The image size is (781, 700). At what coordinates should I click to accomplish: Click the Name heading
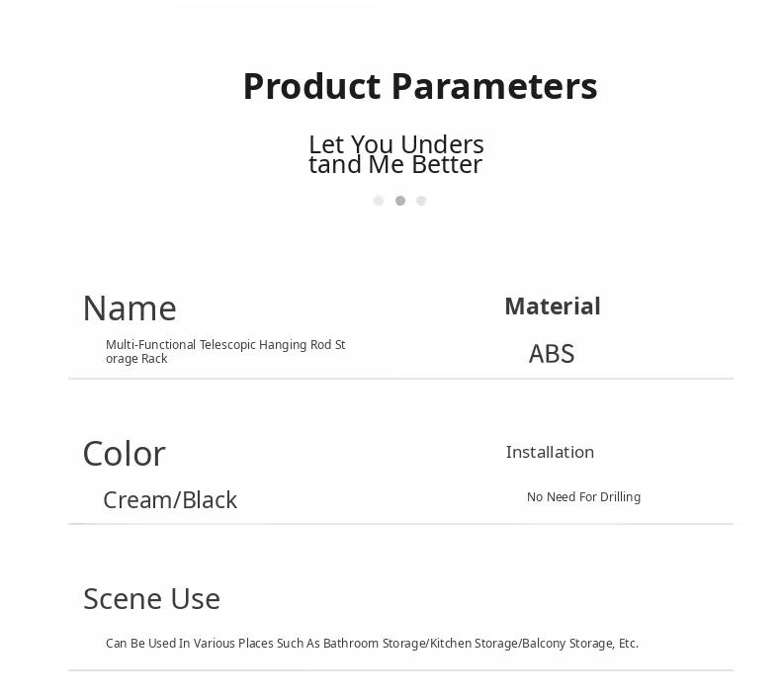click(130, 308)
